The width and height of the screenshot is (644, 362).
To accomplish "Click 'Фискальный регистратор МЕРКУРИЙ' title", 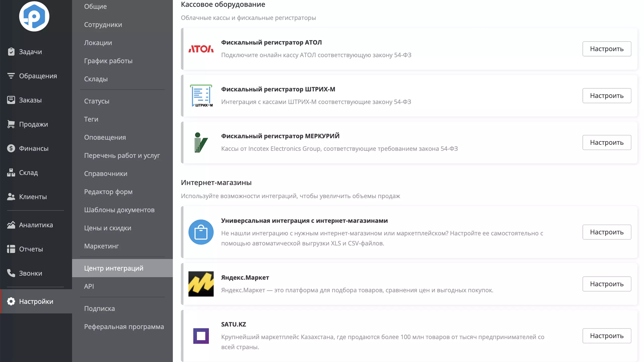I will tap(280, 136).
